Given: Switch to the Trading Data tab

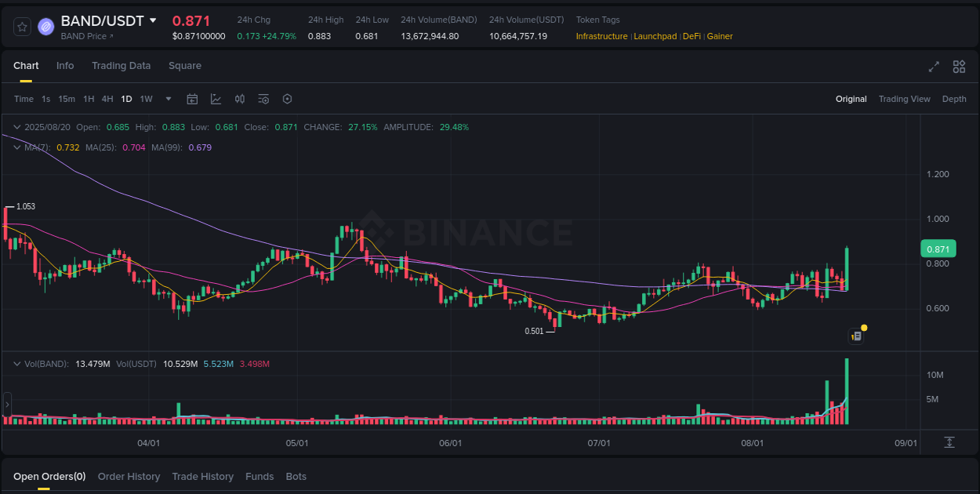Looking at the screenshot, I should pos(121,66).
